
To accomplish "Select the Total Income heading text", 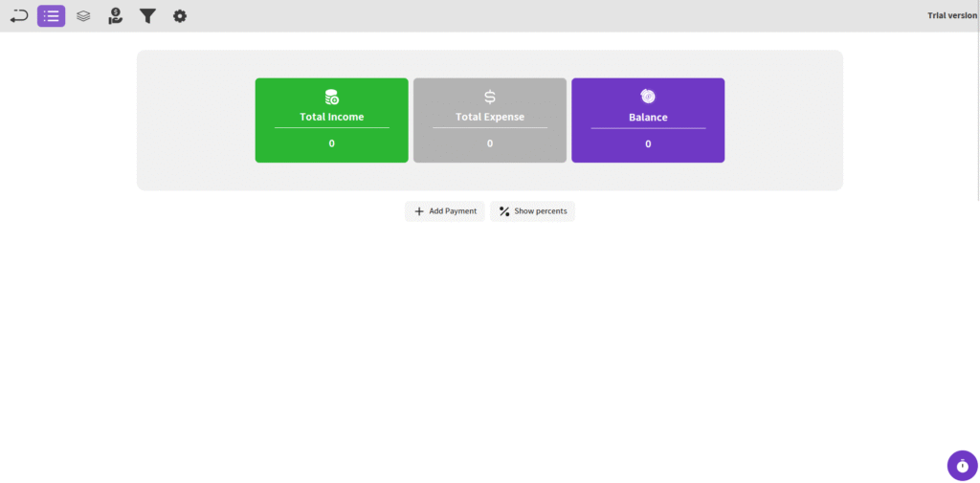I will [x=331, y=118].
